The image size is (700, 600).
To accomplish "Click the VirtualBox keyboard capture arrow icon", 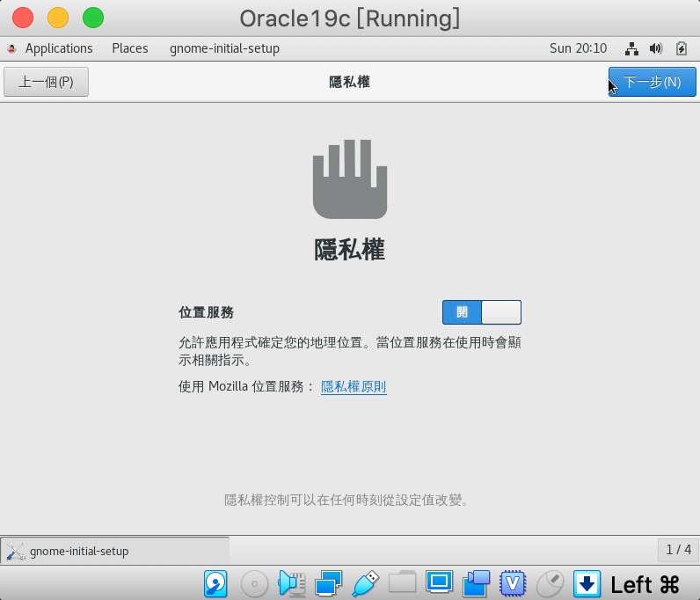I will (x=587, y=583).
